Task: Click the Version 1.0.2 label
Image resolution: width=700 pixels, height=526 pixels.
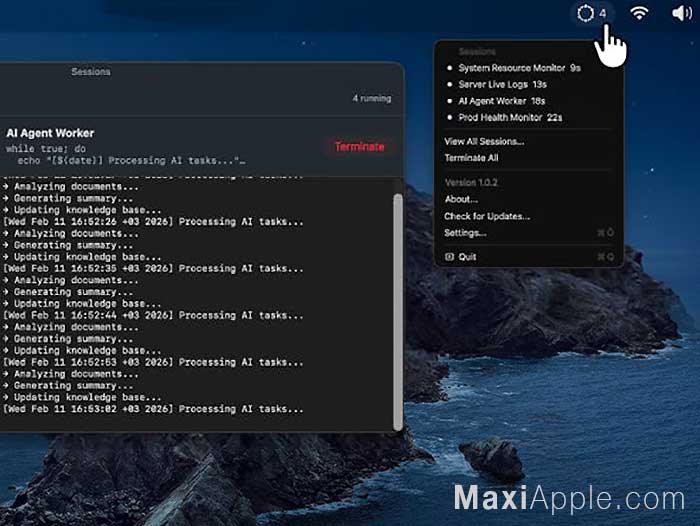Action: (471, 182)
